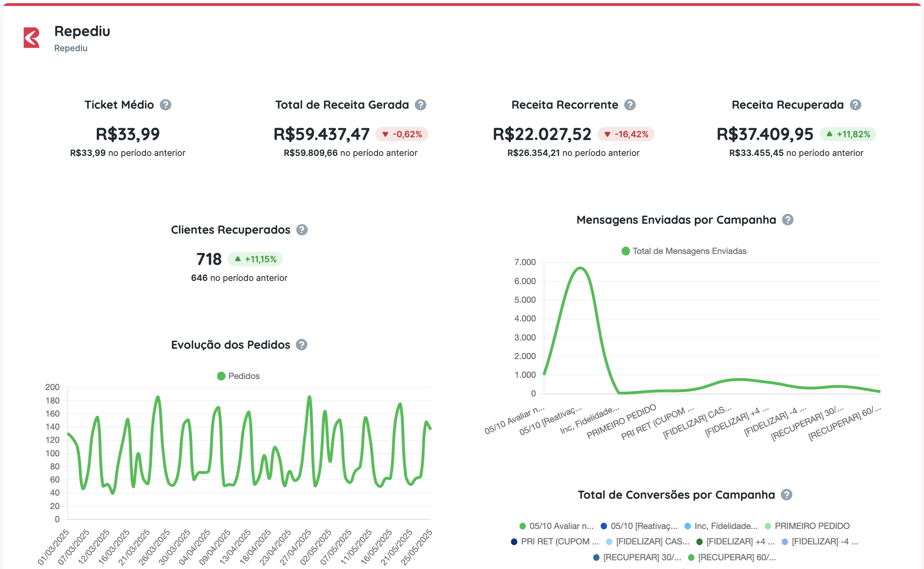Screen dimensions: 924x569
Task: Click help icon beside Total de Receita Gerada
Action: [x=420, y=105]
